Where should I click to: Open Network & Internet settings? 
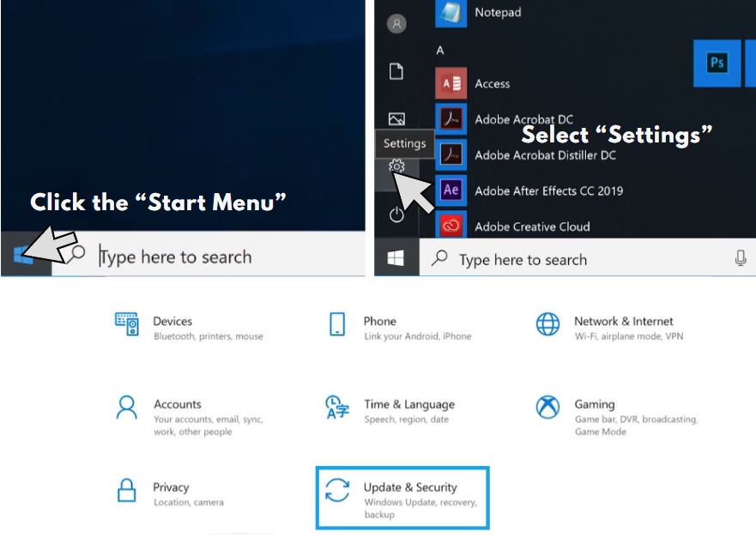[609, 328]
